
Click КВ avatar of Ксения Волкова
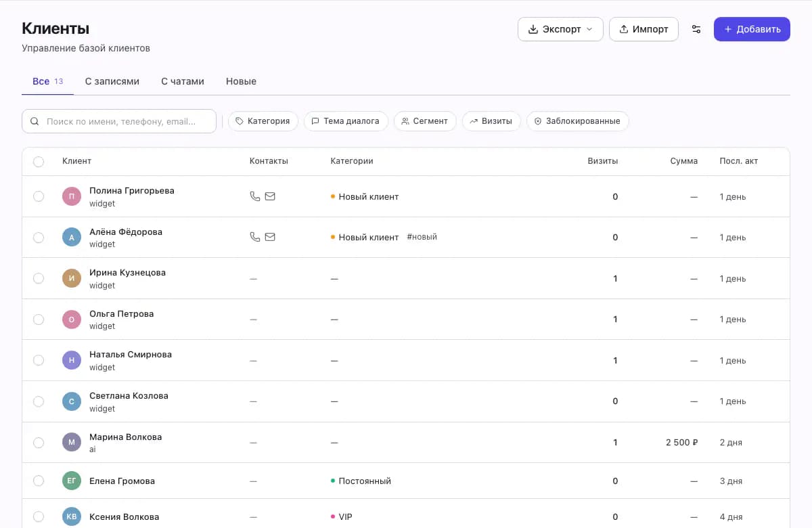point(72,516)
